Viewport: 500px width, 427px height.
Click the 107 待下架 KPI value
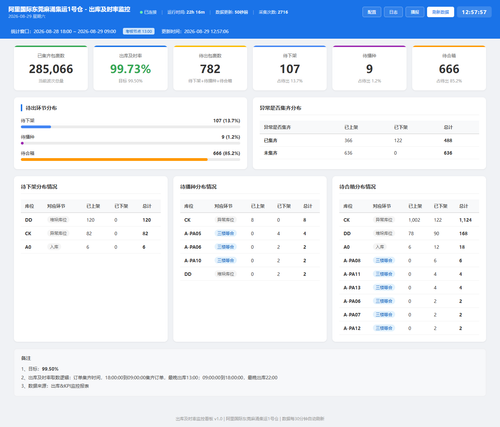click(290, 69)
